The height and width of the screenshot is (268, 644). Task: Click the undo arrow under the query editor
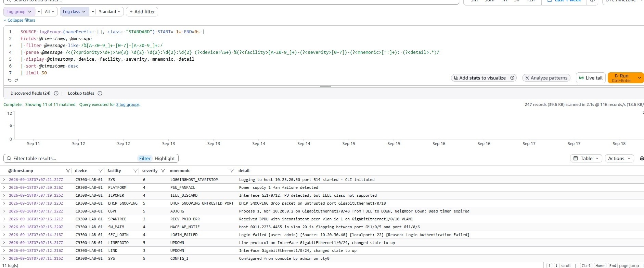click(10, 80)
